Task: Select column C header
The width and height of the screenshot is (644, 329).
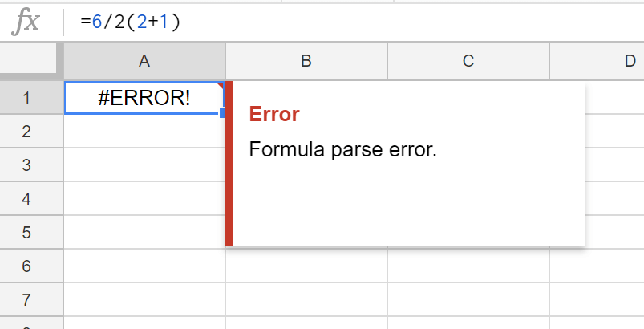Action: click(x=468, y=60)
